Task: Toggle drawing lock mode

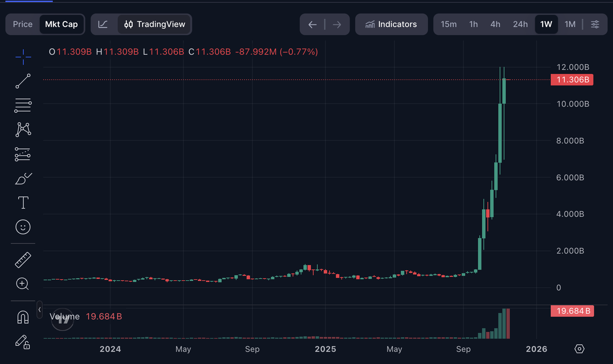Action: point(23,342)
